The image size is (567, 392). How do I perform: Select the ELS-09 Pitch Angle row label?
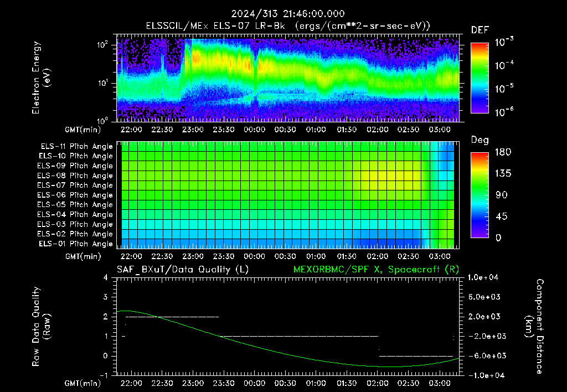(75, 166)
